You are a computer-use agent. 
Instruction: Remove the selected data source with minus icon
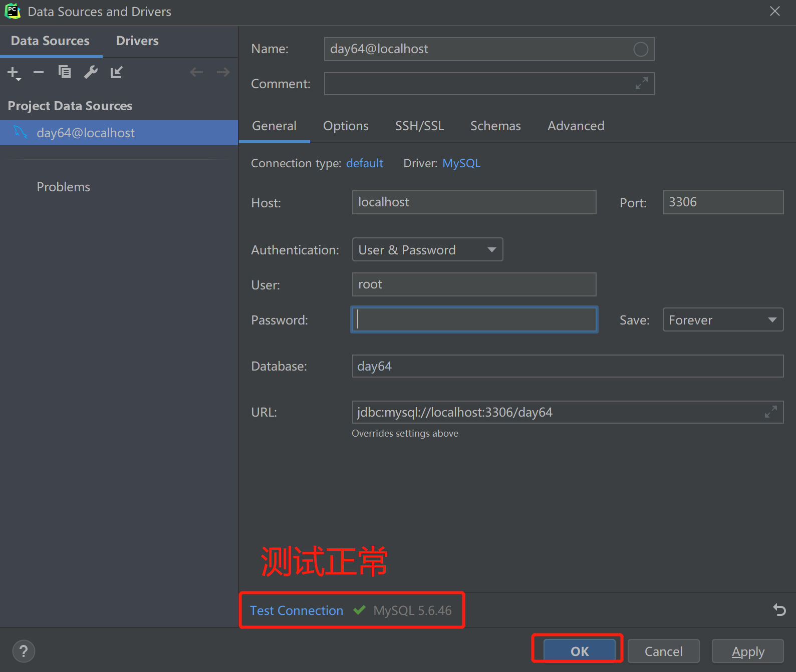tap(39, 73)
